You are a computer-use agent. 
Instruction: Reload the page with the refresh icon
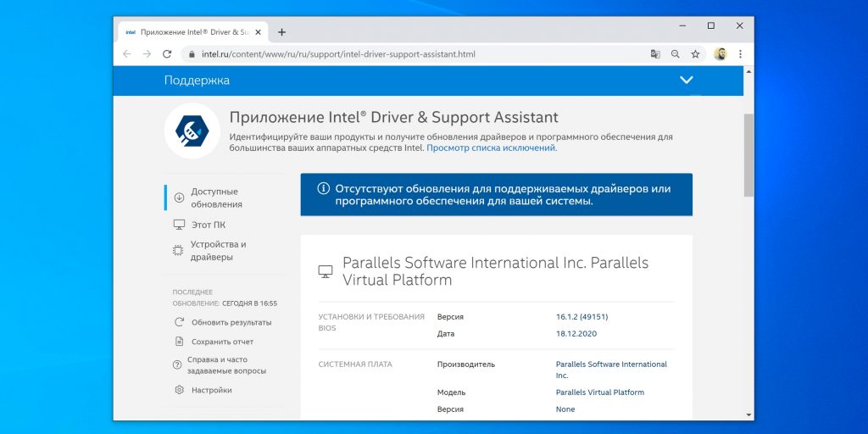tap(167, 54)
